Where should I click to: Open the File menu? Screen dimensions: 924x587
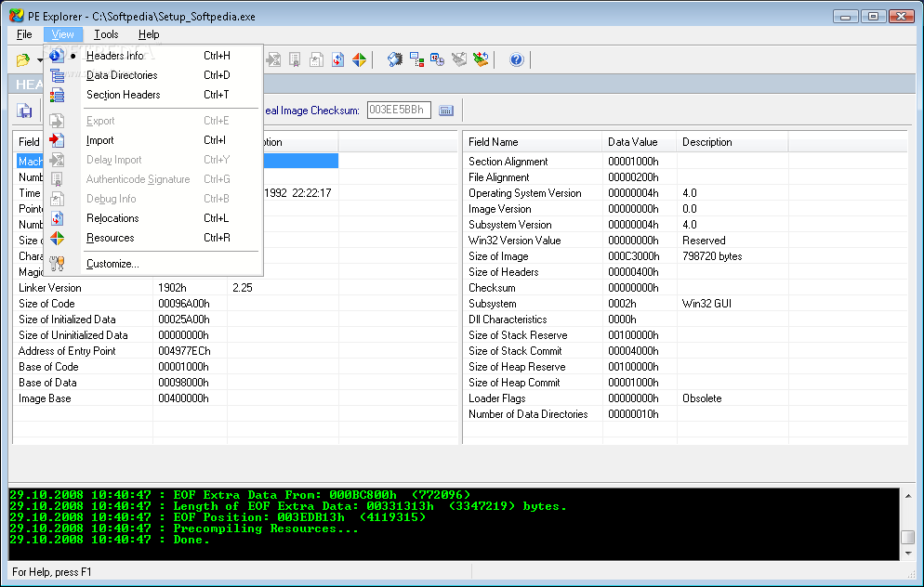pos(24,34)
